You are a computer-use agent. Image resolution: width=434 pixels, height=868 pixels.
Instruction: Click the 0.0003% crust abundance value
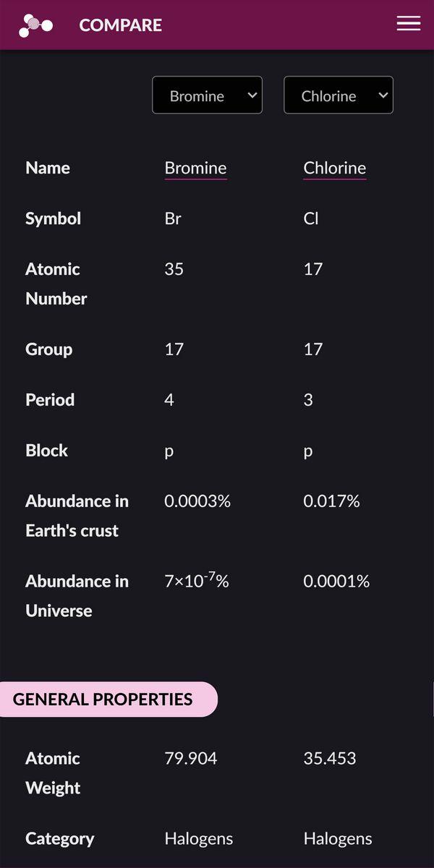197,501
